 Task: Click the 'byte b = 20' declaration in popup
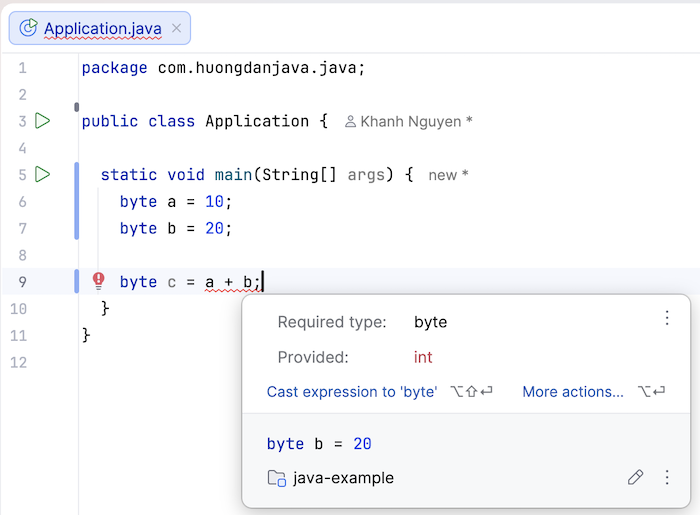[319, 444]
